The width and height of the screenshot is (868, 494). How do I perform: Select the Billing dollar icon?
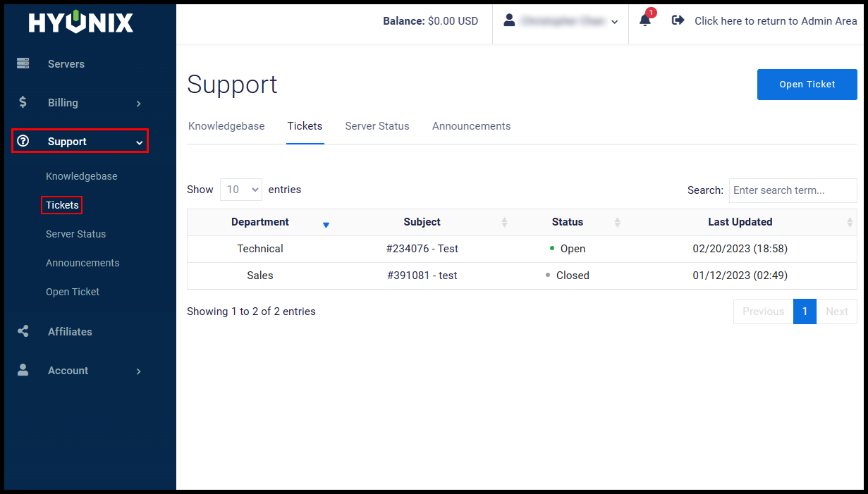point(23,102)
